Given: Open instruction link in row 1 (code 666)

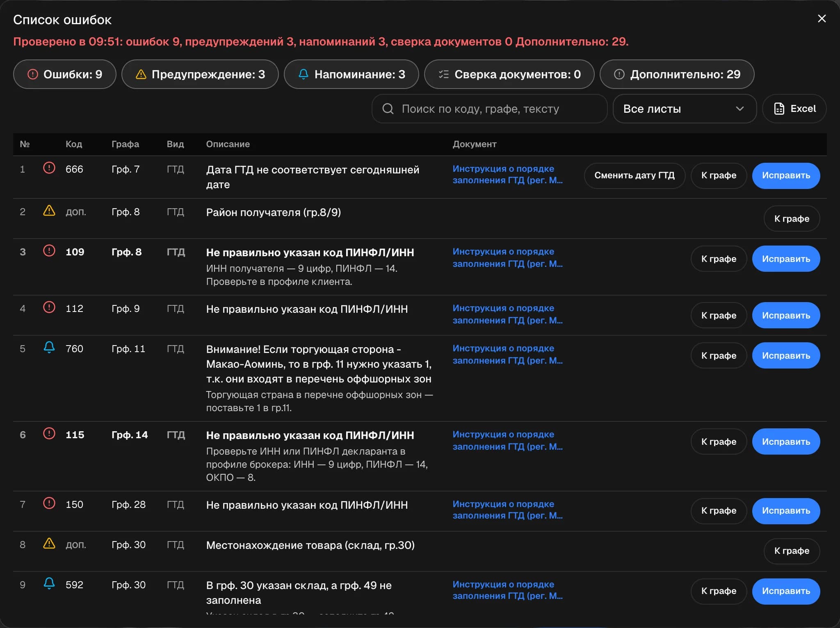Looking at the screenshot, I should pyautogui.click(x=507, y=174).
